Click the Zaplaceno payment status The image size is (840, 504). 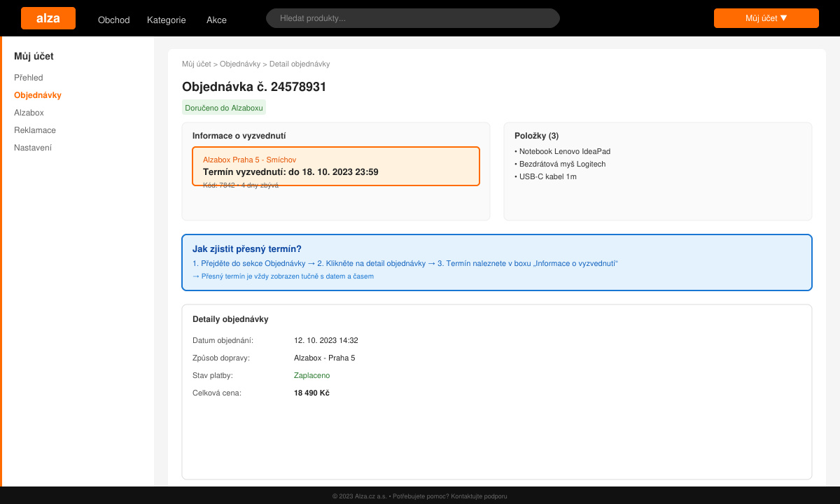coord(311,375)
